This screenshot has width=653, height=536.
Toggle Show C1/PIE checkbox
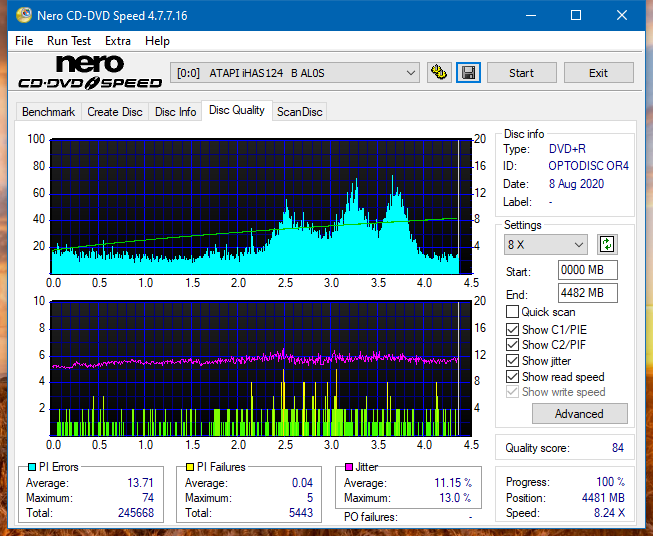coord(512,329)
